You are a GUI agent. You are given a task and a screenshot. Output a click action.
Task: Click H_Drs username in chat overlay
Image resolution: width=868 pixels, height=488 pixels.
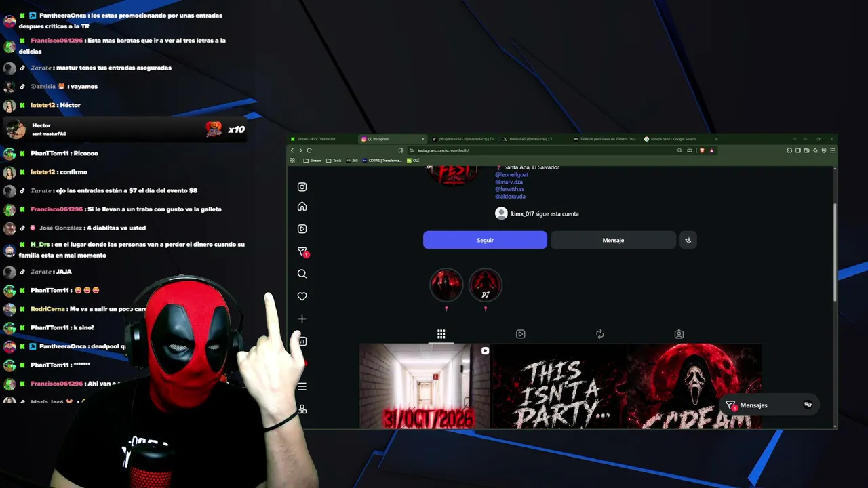point(39,245)
